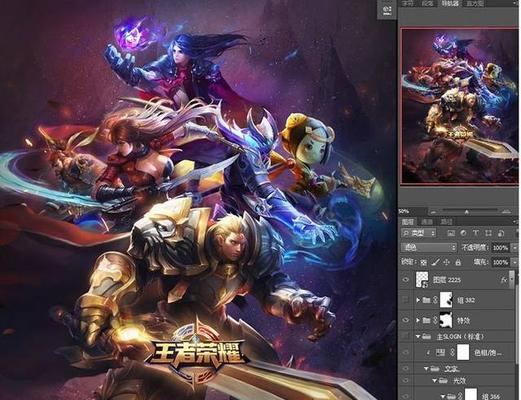Screen dimensions: 521x400
Task: Filter layers by adjustment layers icon
Action: tap(463, 233)
